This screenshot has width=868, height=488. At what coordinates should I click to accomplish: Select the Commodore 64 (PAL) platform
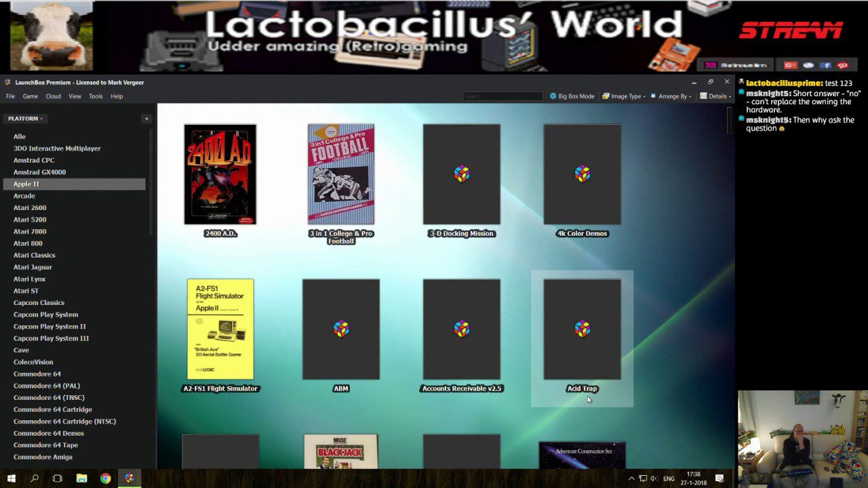click(x=74, y=386)
